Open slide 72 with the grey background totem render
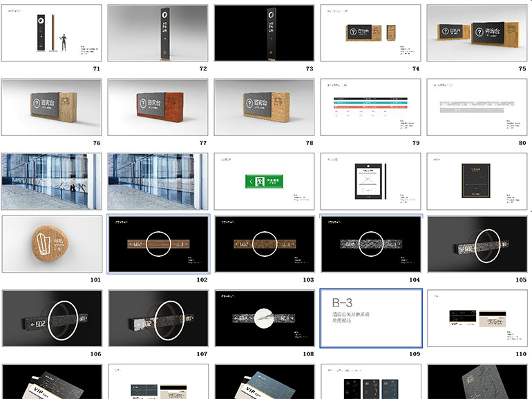 coord(158,33)
